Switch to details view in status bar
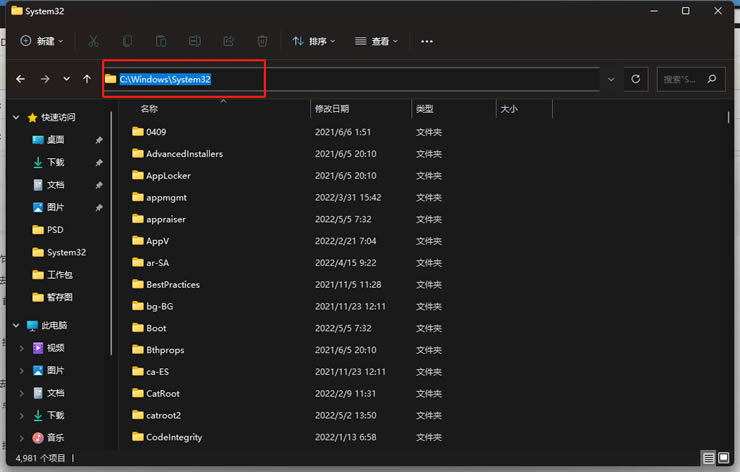 pos(708,458)
